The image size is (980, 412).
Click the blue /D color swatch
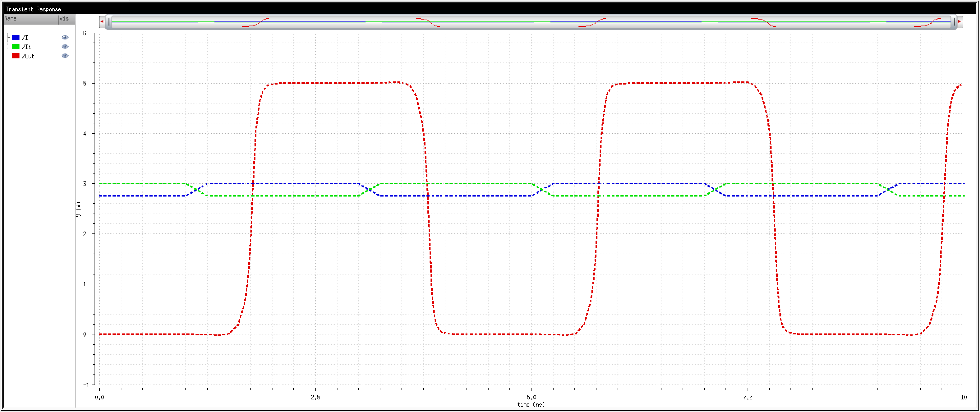(x=16, y=37)
